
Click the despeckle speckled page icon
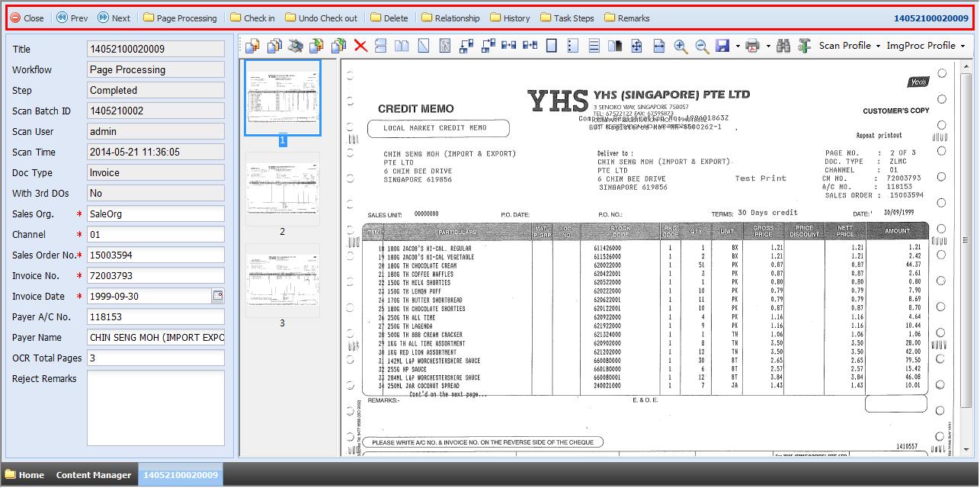[444, 46]
